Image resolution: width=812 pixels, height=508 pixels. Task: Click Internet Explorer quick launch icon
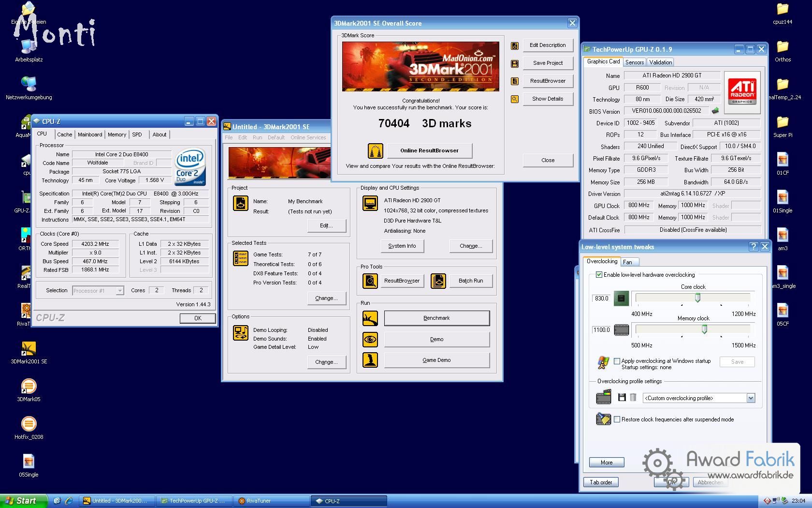point(68,501)
